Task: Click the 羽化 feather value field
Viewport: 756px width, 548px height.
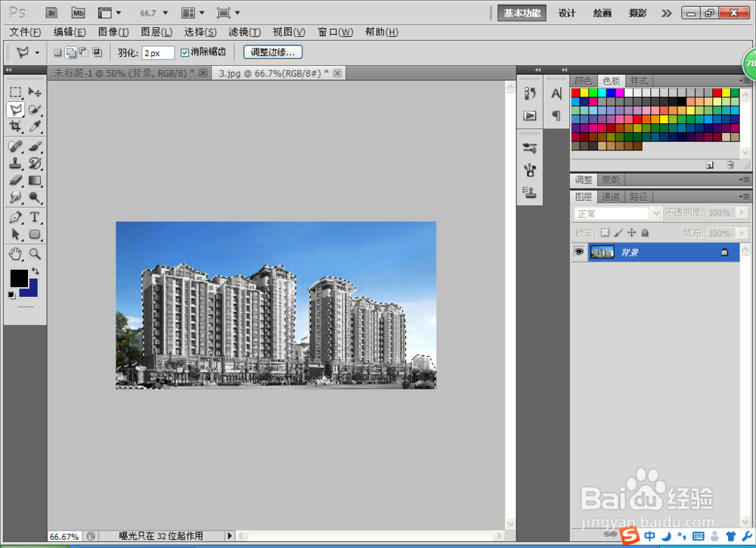Action: [158, 53]
